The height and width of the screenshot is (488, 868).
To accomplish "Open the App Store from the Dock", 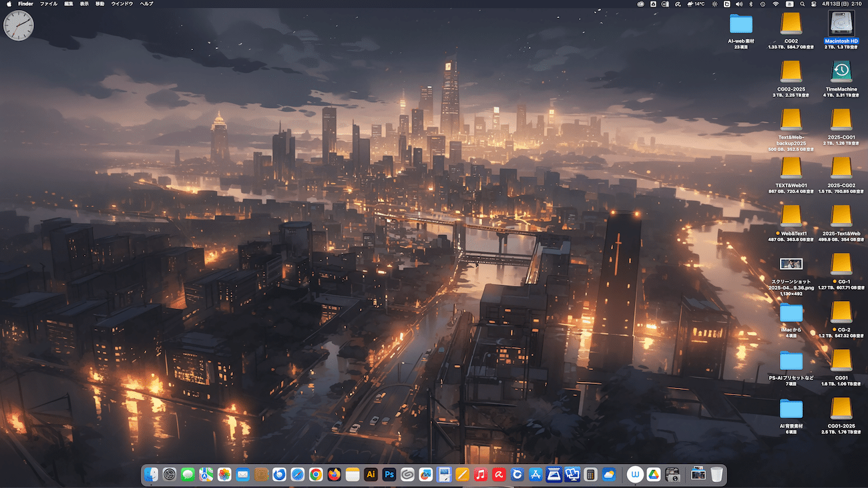I will pyautogui.click(x=535, y=475).
